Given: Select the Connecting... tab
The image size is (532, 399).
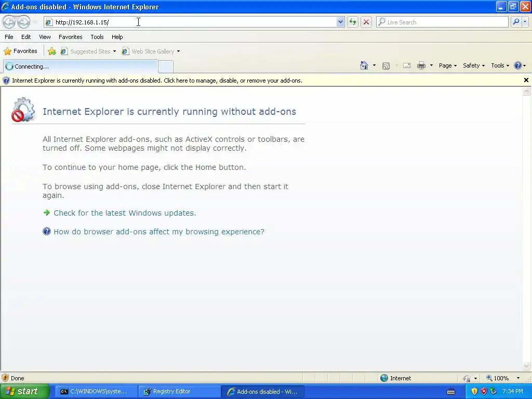Looking at the screenshot, I should (x=81, y=66).
